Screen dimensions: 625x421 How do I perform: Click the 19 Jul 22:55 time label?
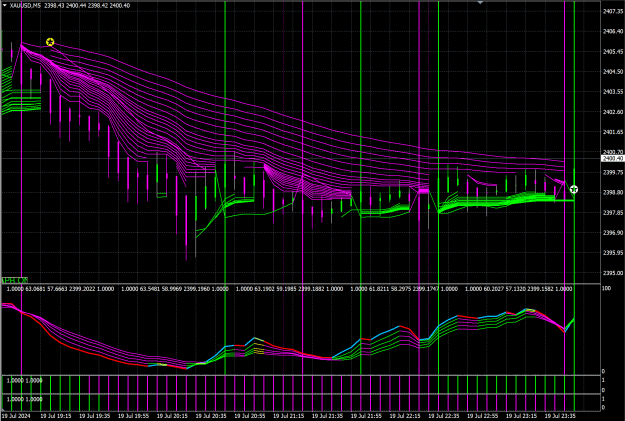click(483, 416)
